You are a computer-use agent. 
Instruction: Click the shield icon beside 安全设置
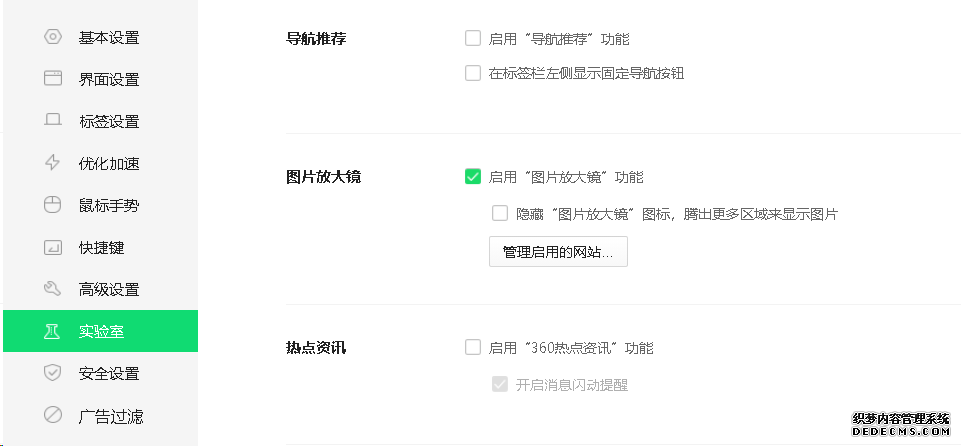click(x=53, y=374)
